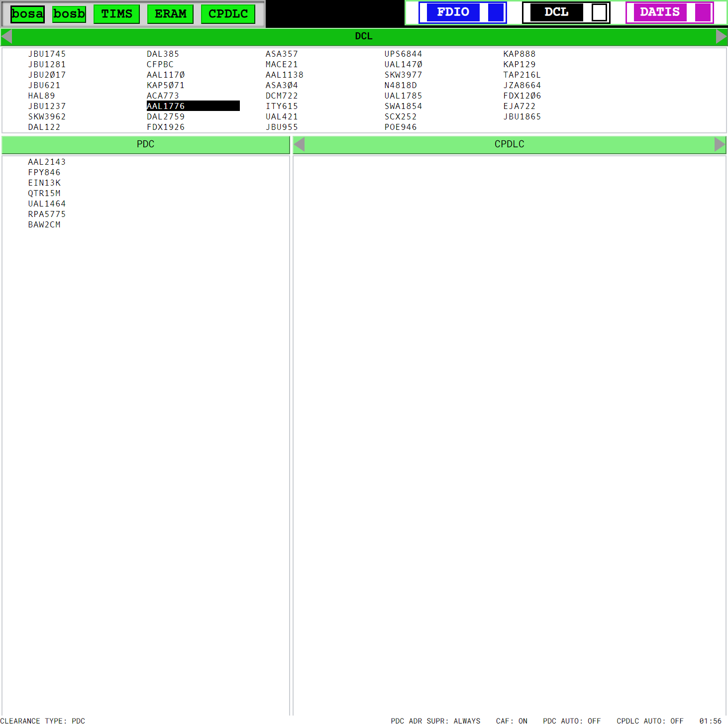Select flight JBU2017
The width and height of the screenshot is (728, 728).
(x=47, y=75)
